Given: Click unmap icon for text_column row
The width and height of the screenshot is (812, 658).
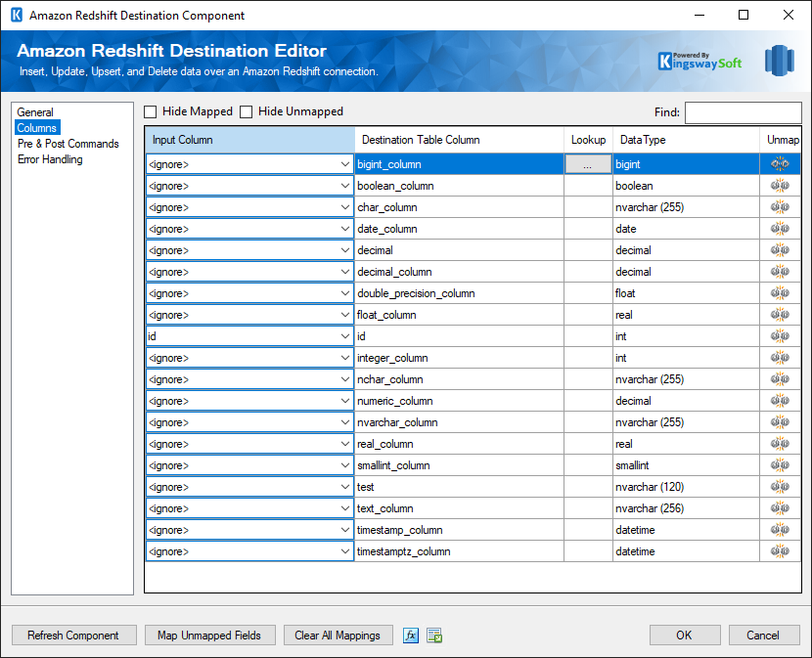Looking at the screenshot, I should click(x=780, y=507).
